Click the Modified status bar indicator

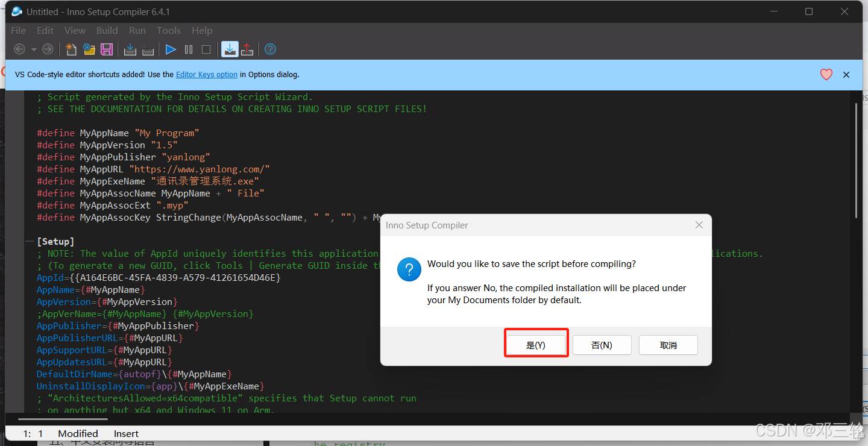point(78,433)
